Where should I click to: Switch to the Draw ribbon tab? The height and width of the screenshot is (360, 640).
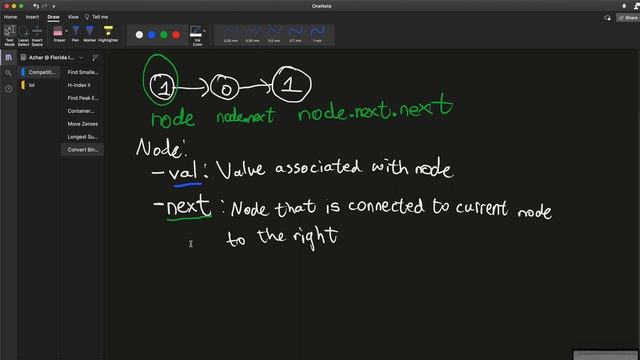point(53,17)
